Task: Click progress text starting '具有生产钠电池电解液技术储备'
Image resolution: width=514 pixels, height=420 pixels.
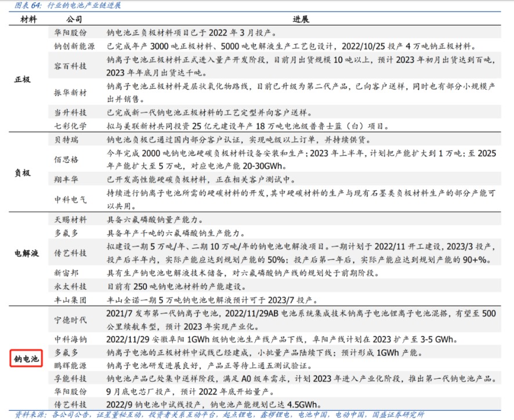Action: (x=243, y=273)
